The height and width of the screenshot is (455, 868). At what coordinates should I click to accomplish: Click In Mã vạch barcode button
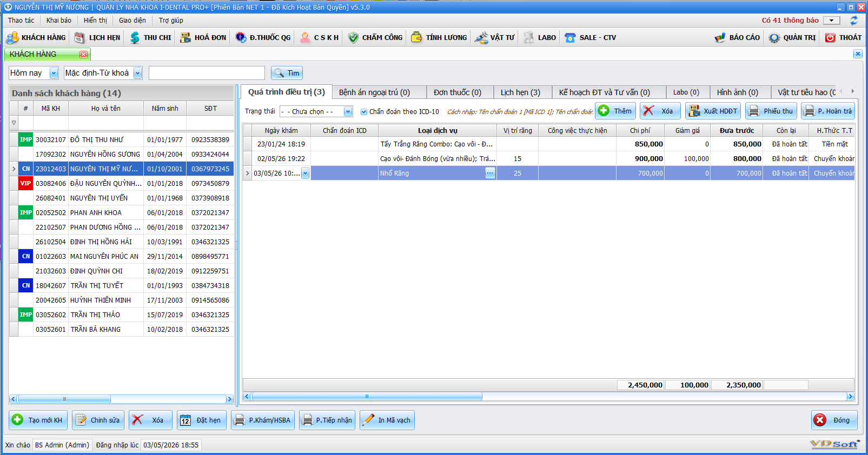(386, 420)
